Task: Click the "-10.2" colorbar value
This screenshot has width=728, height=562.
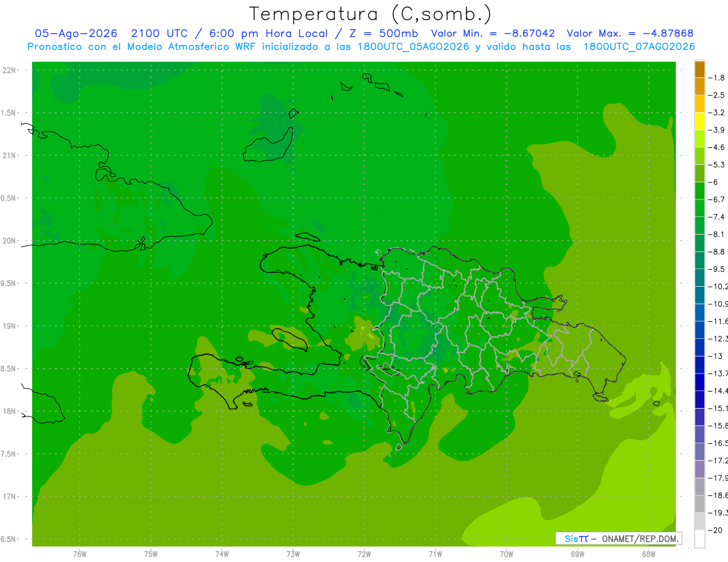Action: 718,286
